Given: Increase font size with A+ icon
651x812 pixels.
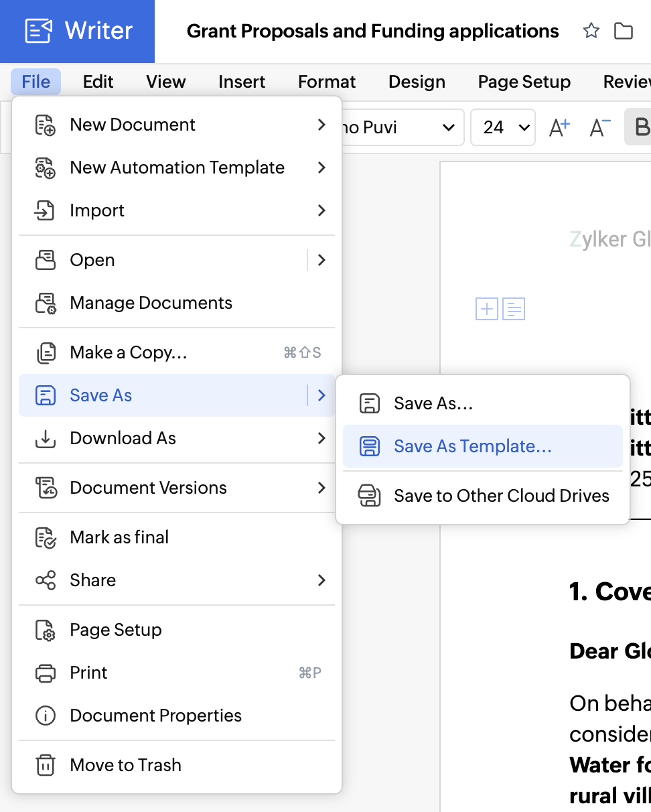Looking at the screenshot, I should pos(559,127).
